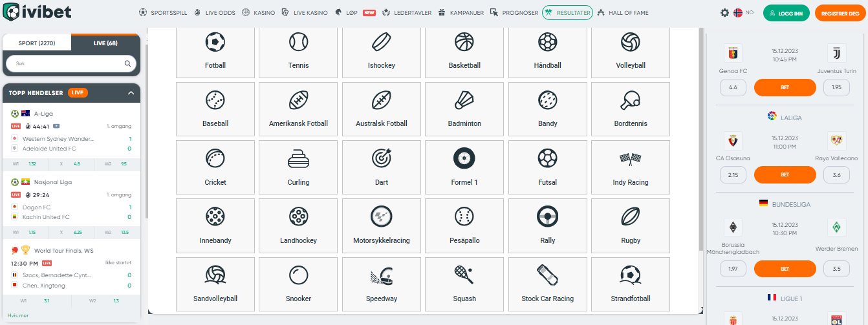Open the Snooker tile
Image resolution: width=868 pixels, height=325 pixels.
[x=298, y=284]
